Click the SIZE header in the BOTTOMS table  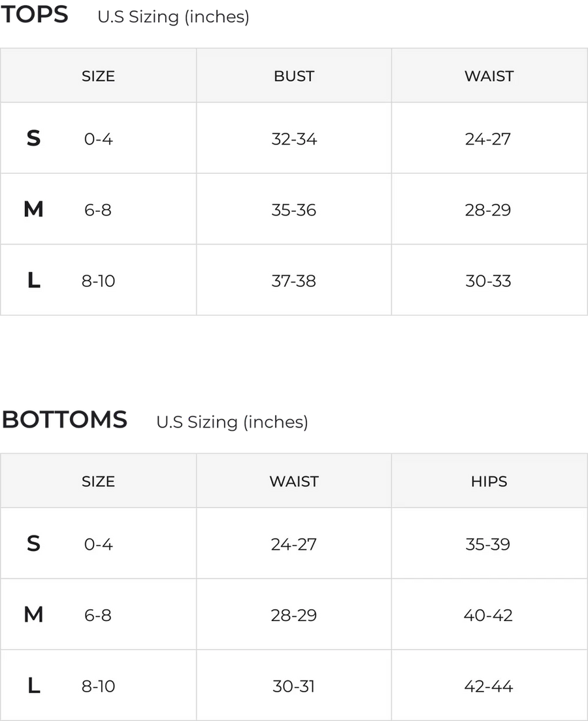pyautogui.click(x=98, y=481)
